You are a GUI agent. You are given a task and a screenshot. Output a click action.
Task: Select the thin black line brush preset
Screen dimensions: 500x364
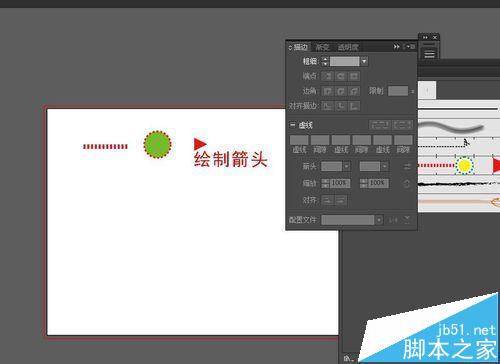459,109
